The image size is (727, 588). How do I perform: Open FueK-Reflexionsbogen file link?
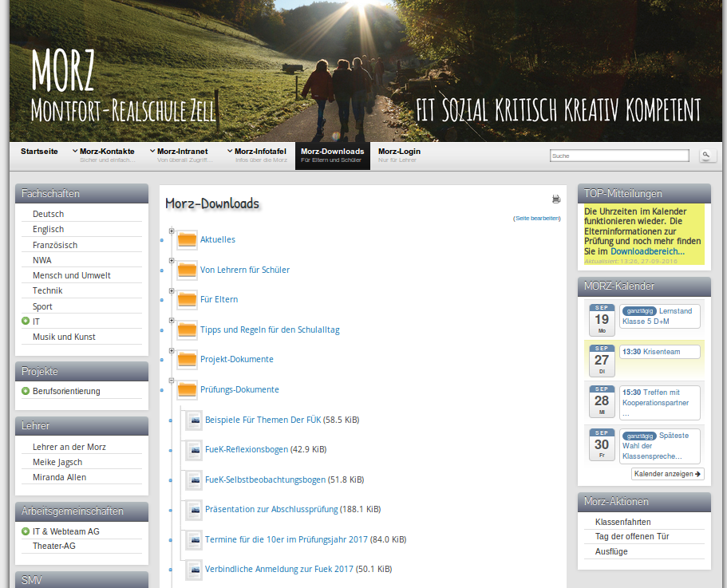[247, 449]
